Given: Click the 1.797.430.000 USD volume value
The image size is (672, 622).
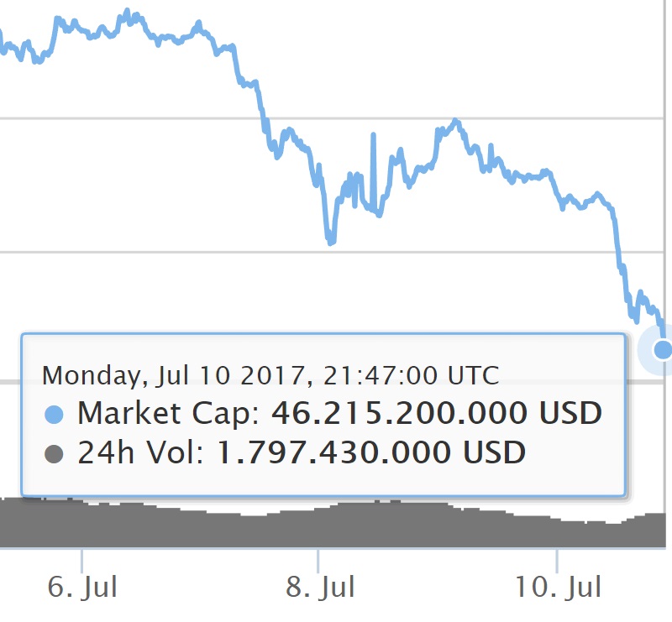Looking at the screenshot, I should click(x=372, y=454).
